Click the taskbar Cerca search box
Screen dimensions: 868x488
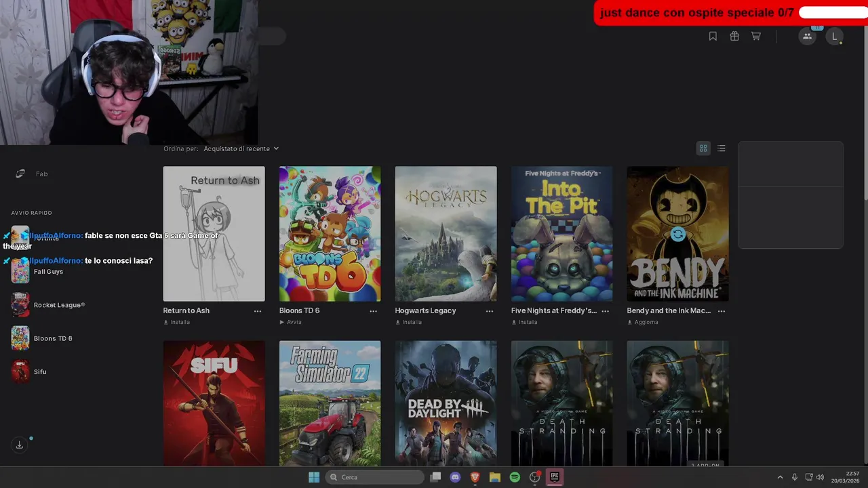(374, 477)
